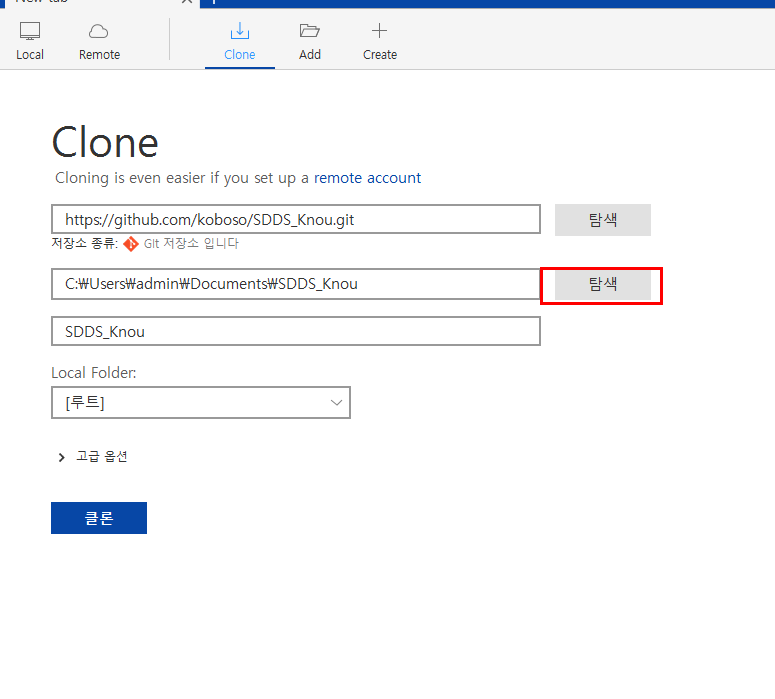The image size is (775, 699).
Task: Click the 'Local Folder:' label
Action: tap(94, 373)
